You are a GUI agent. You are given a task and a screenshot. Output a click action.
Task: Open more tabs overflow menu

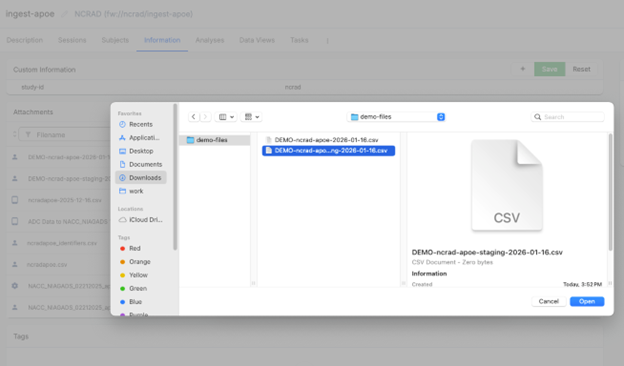pyautogui.click(x=328, y=41)
